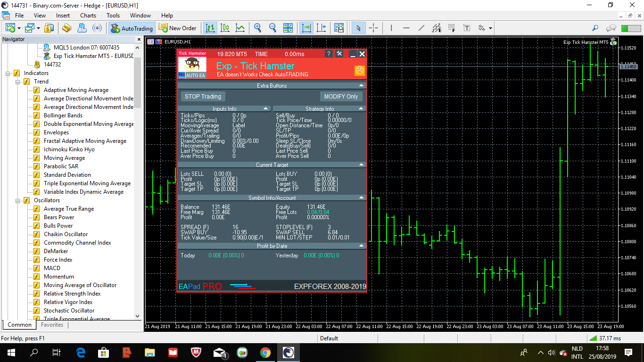The width and height of the screenshot is (644, 362).
Task: Select the Stochastic Oscillator indicator
Action: [x=69, y=311]
